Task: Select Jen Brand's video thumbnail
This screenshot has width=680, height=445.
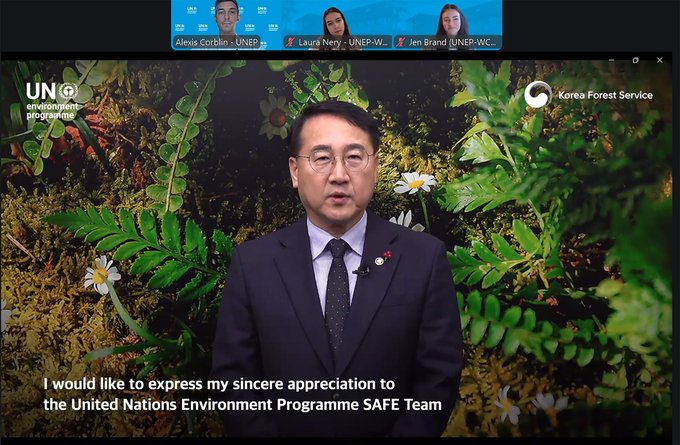Action: [447, 18]
